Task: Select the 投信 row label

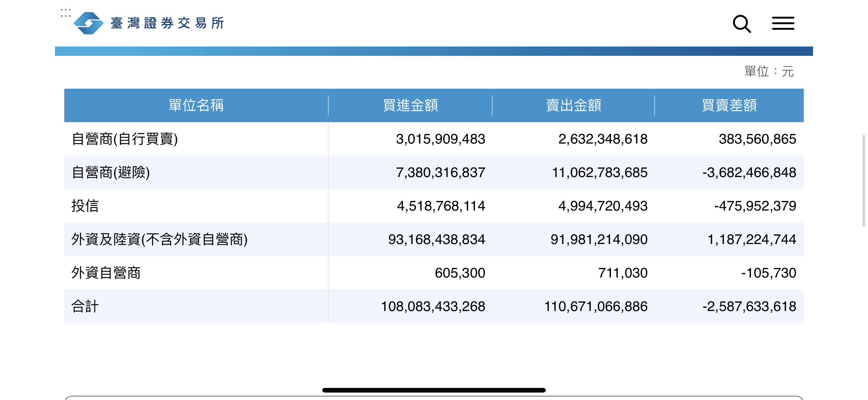Action: coord(85,206)
